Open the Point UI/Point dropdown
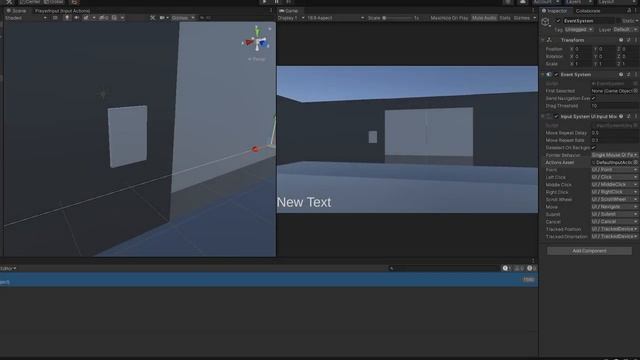Viewport: 640px width, 360px height. coord(615,170)
